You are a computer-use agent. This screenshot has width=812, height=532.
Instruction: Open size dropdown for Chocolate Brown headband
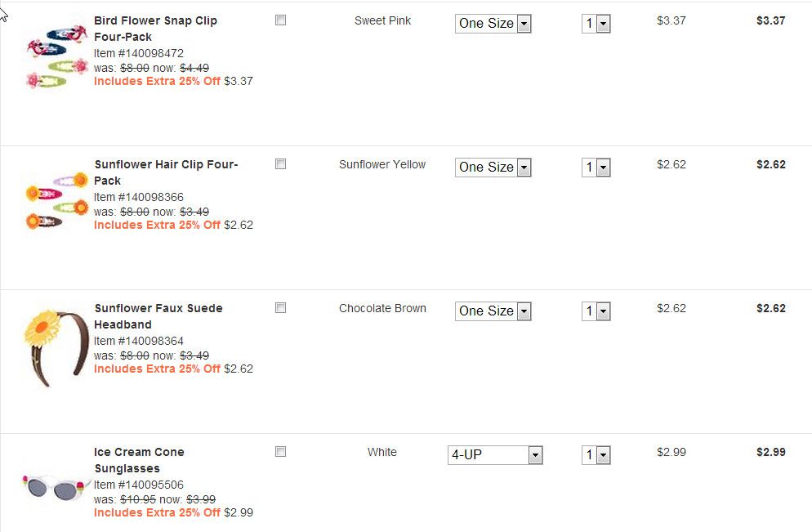click(x=493, y=311)
